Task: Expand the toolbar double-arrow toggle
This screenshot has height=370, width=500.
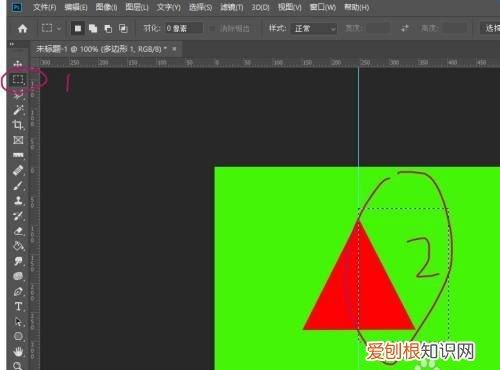Action: coord(12,44)
